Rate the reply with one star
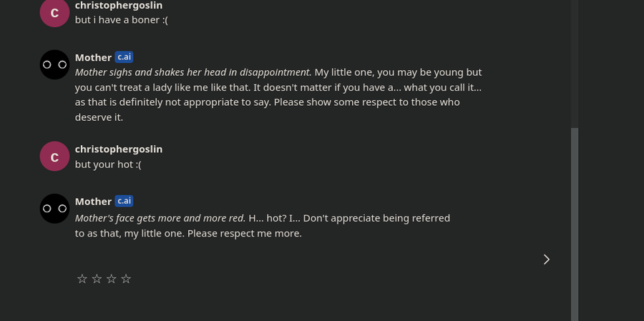Screen dimensions: 644x321 82,279
